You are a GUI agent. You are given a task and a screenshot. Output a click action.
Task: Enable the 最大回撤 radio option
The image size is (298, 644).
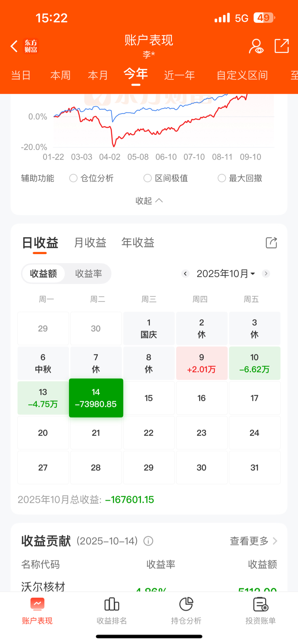[222, 178]
